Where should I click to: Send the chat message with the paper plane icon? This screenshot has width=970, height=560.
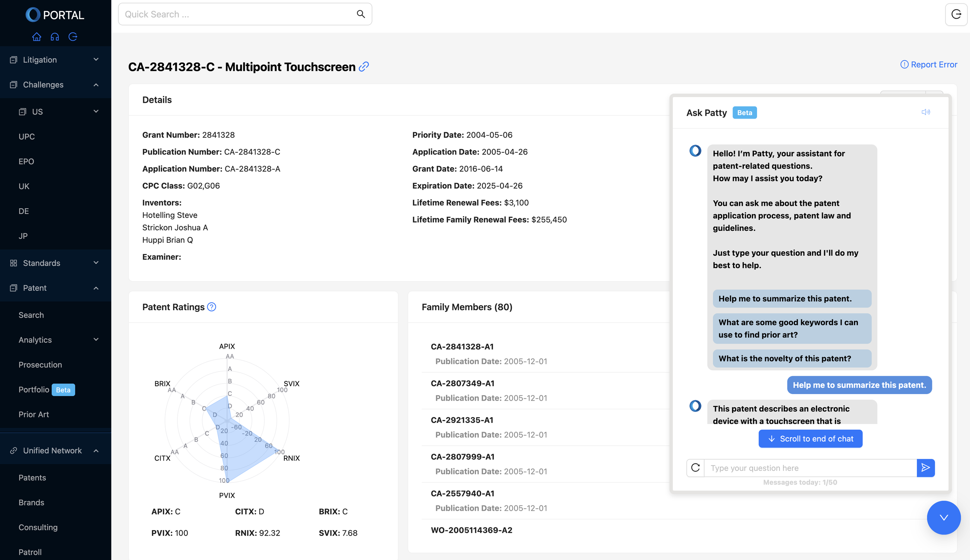pos(925,468)
